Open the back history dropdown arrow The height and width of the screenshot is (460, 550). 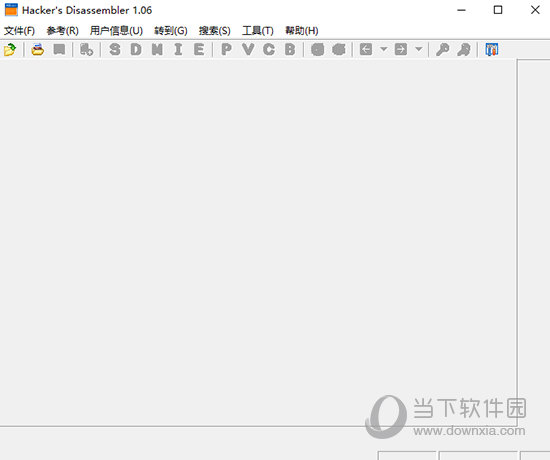pyautogui.click(x=384, y=49)
